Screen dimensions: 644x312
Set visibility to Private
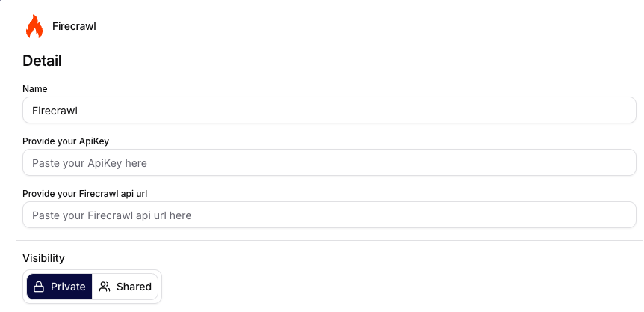coord(60,287)
